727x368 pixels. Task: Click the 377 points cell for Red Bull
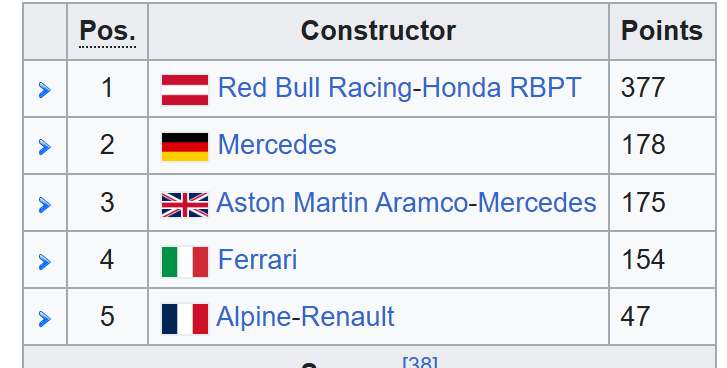click(662, 89)
